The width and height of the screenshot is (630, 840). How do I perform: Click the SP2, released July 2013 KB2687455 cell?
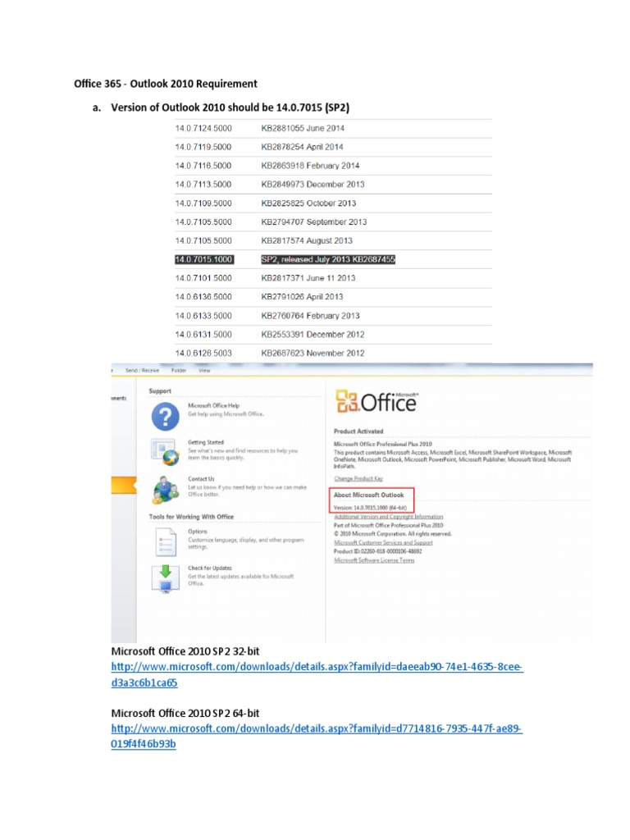328,259
